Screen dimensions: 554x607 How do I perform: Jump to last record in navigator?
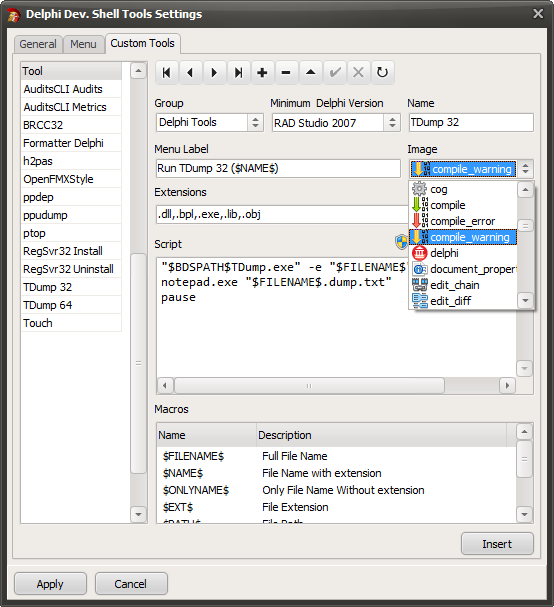coord(238,72)
